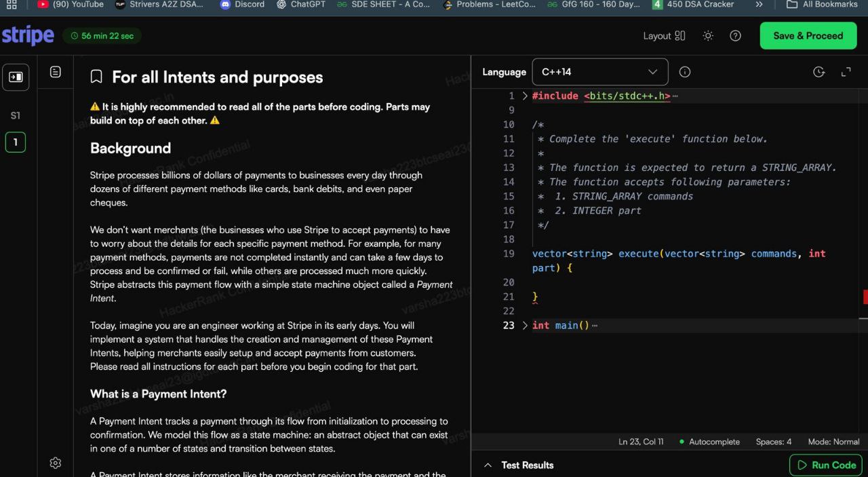Open the C++14 language dropdown

599,72
